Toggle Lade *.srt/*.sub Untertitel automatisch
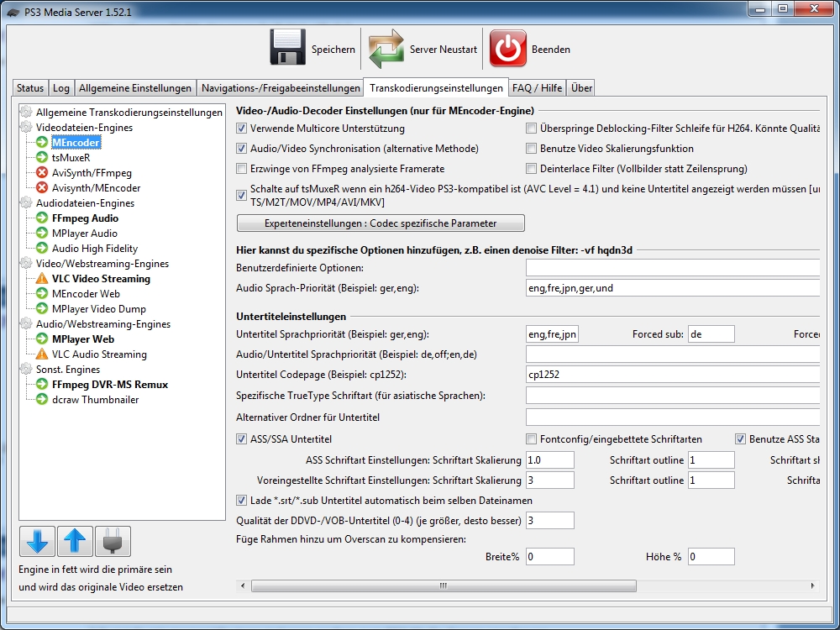This screenshot has height=630, width=840. 242,501
